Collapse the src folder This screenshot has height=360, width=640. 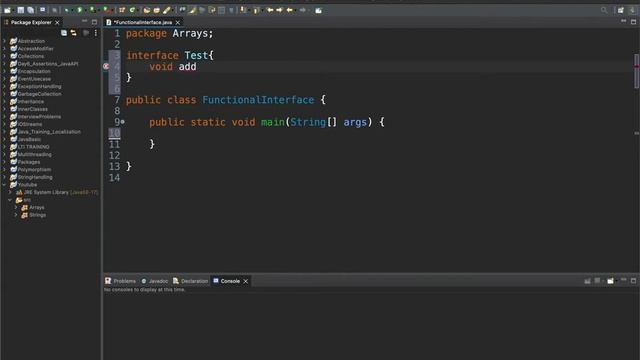click(x=10, y=200)
